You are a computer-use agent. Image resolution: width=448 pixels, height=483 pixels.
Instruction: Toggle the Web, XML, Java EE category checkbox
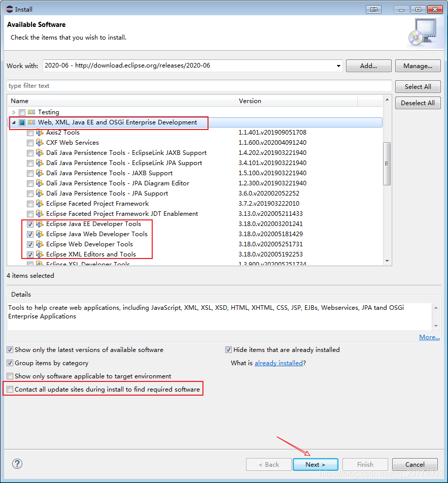click(22, 122)
